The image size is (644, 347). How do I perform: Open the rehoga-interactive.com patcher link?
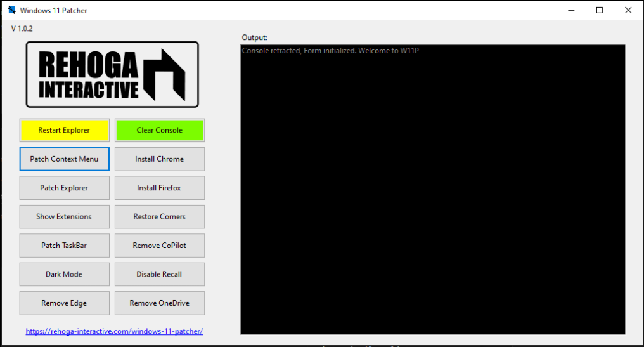(114, 331)
